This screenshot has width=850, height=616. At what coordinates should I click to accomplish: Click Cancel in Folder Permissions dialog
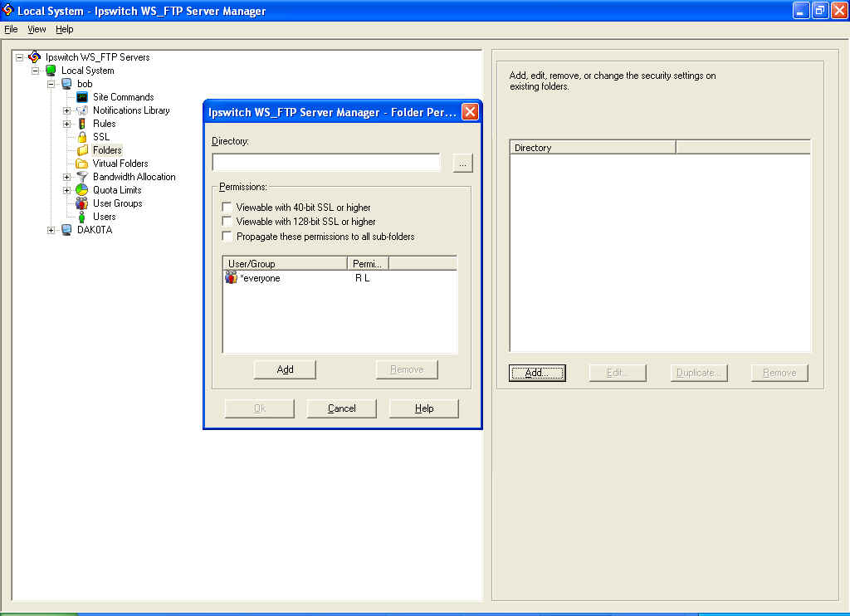pos(341,408)
